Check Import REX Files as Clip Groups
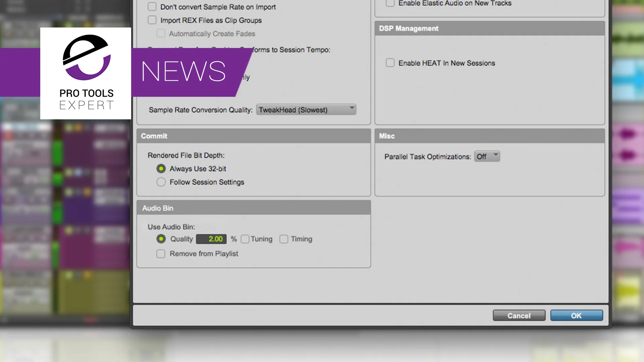Image resolution: width=644 pixels, height=362 pixels. click(x=152, y=20)
